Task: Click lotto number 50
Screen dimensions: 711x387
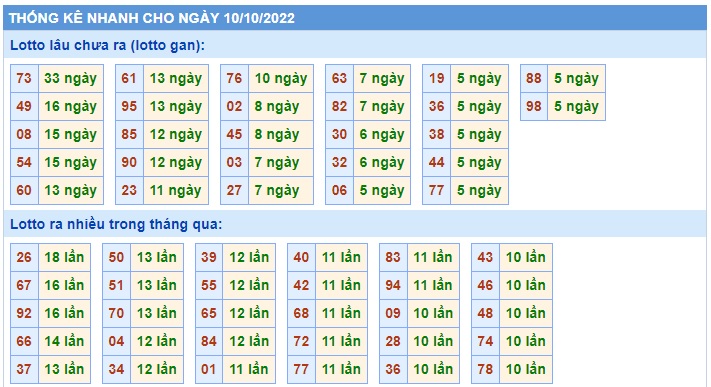Action: (117, 258)
